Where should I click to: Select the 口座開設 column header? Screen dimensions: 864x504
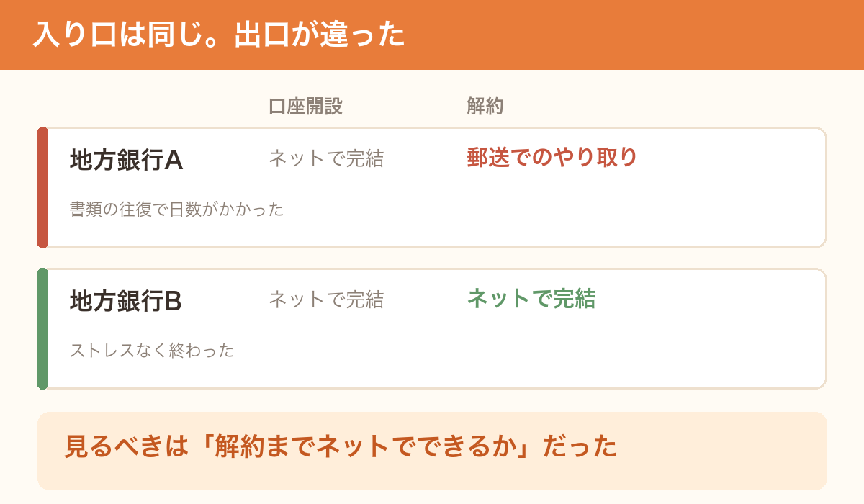pyautogui.click(x=305, y=107)
